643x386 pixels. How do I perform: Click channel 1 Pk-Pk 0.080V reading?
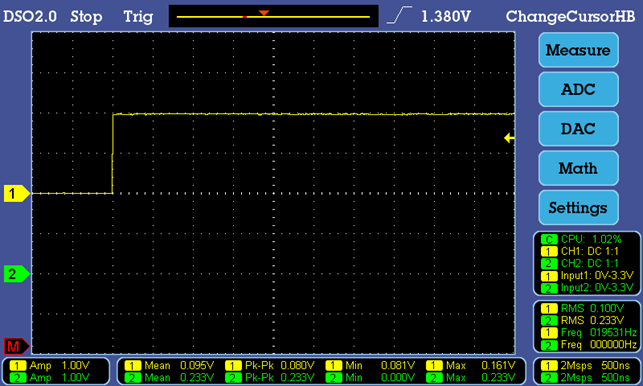[270, 365]
